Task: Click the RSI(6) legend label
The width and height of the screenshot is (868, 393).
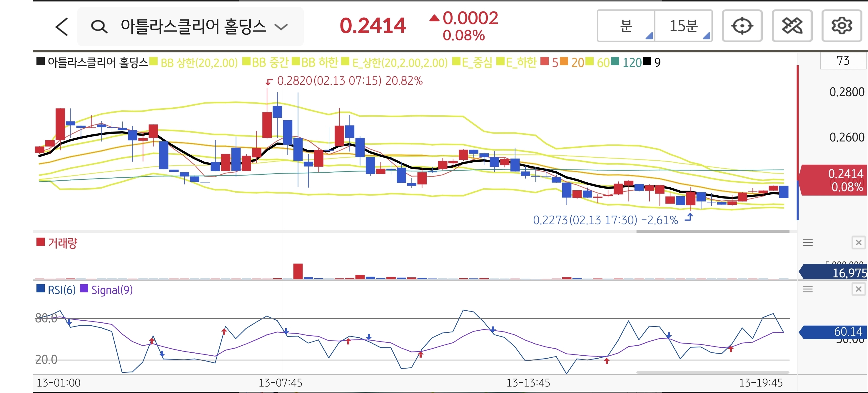Action: pos(61,290)
